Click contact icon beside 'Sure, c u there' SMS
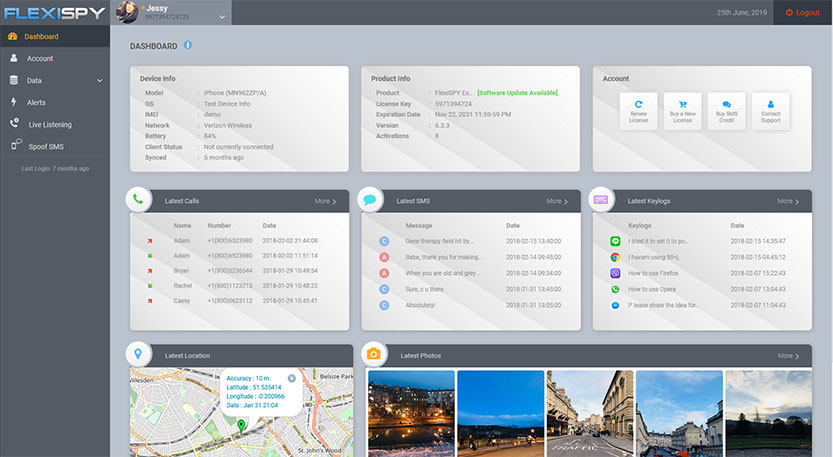 [x=384, y=289]
